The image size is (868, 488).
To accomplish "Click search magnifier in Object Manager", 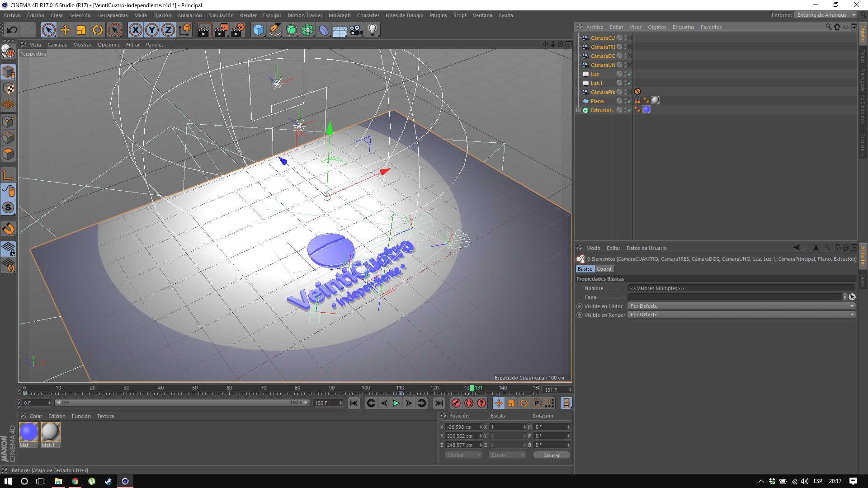I will [x=828, y=27].
